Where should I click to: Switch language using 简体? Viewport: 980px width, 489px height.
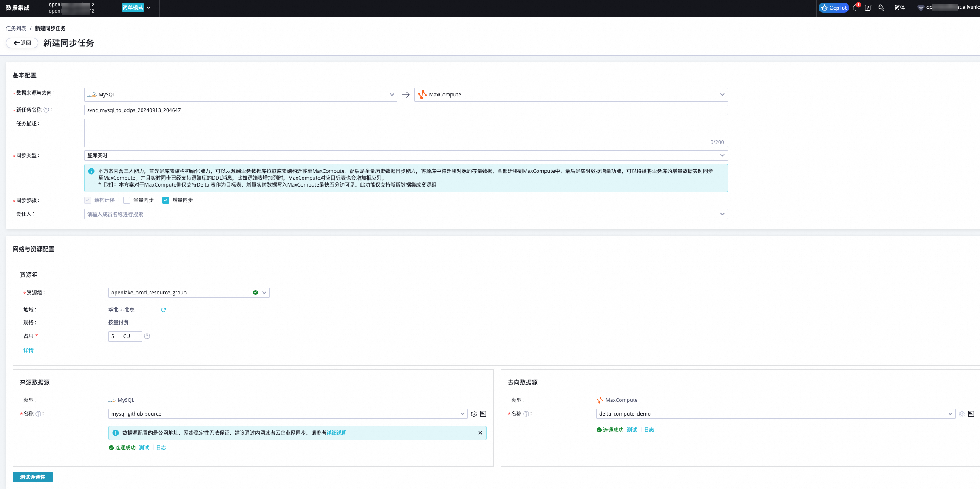(x=899, y=8)
